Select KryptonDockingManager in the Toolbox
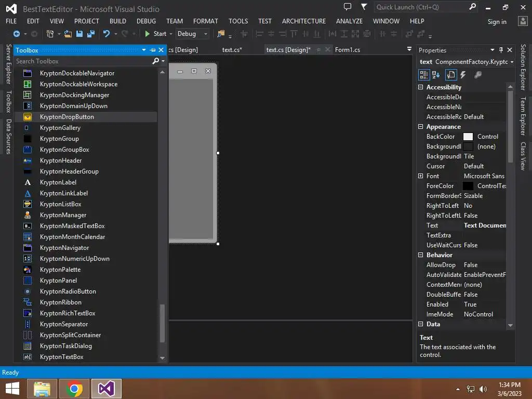The height and width of the screenshot is (399, 532). pos(86,95)
